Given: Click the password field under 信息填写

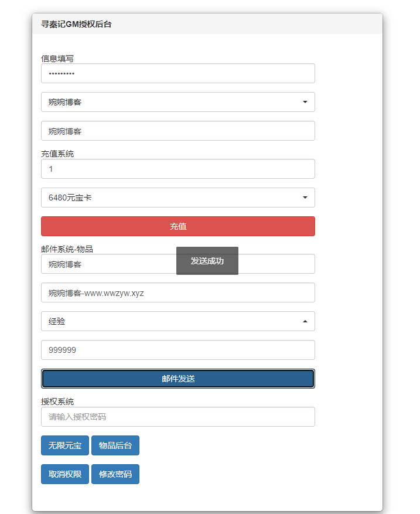Looking at the screenshot, I should [x=177, y=73].
